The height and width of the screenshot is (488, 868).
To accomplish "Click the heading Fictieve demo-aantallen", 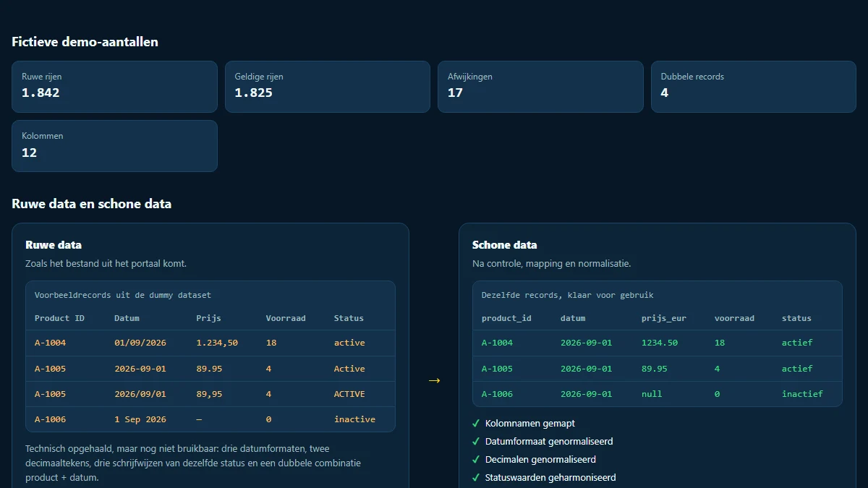I will [85, 42].
